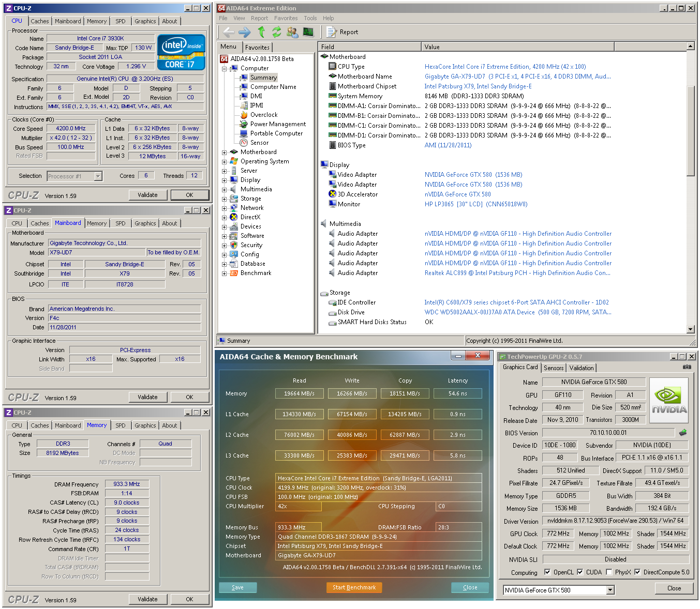Click the green Refresh arrows in AIDA64 toolbar
Viewport: 700px width, 609px height.
tap(277, 32)
